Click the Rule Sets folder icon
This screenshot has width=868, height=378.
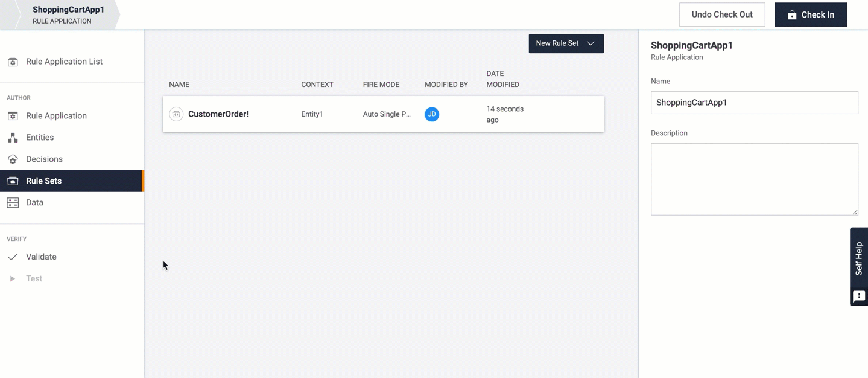(13, 181)
